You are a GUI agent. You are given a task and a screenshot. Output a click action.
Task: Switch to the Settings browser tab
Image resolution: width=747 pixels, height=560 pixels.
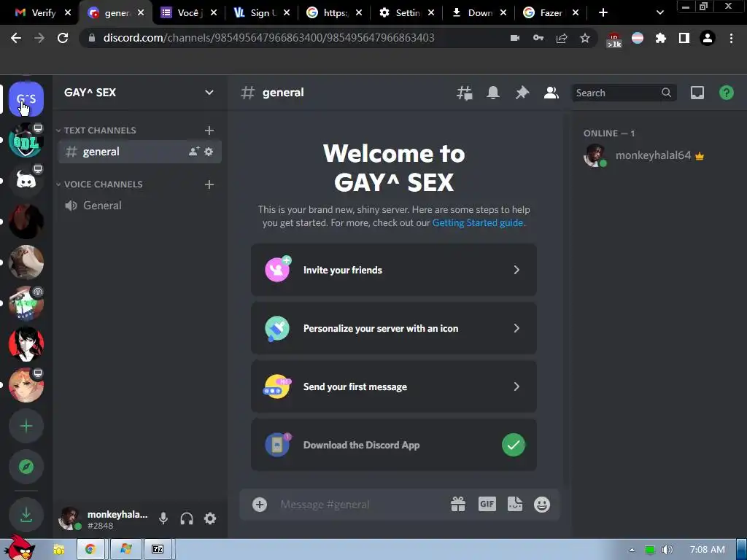[407, 13]
